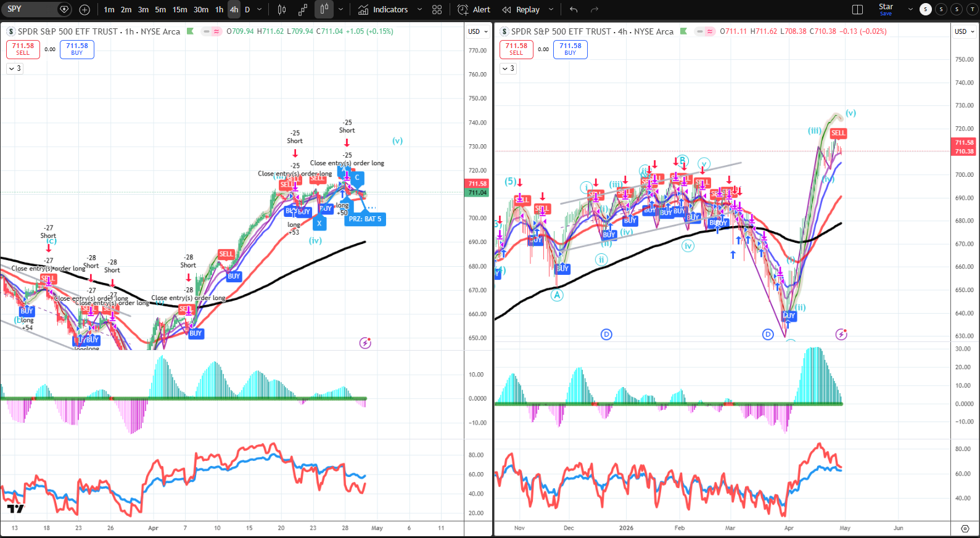Start Bar Replay mode
This screenshot has height=538, width=980.
(521, 10)
